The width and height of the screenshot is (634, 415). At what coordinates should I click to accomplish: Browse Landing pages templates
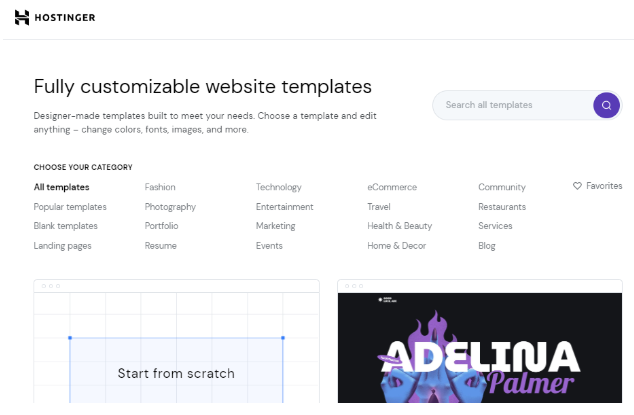coord(65,246)
